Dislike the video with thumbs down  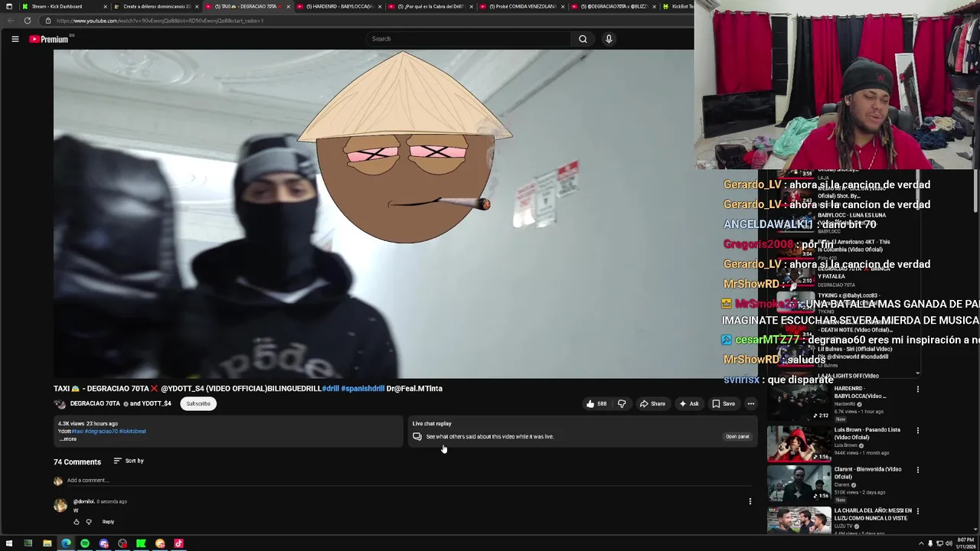click(622, 404)
